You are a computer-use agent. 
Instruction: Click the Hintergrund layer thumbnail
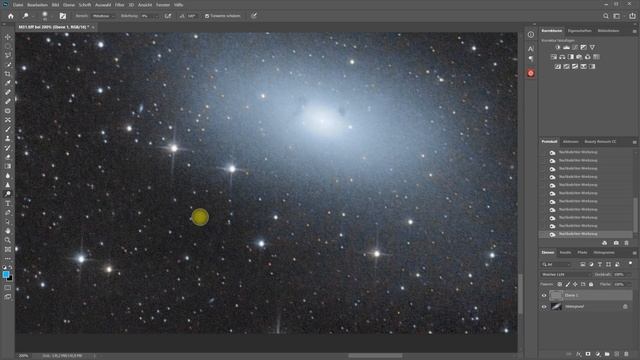(556, 307)
